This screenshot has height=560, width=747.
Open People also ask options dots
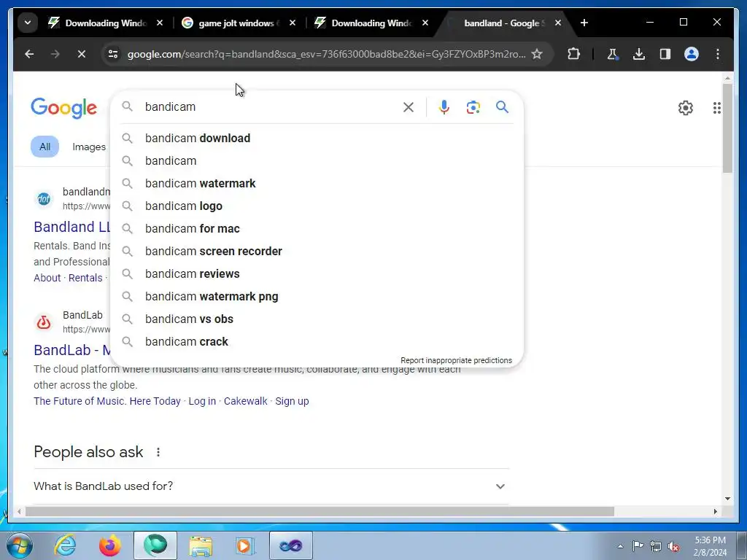(158, 452)
